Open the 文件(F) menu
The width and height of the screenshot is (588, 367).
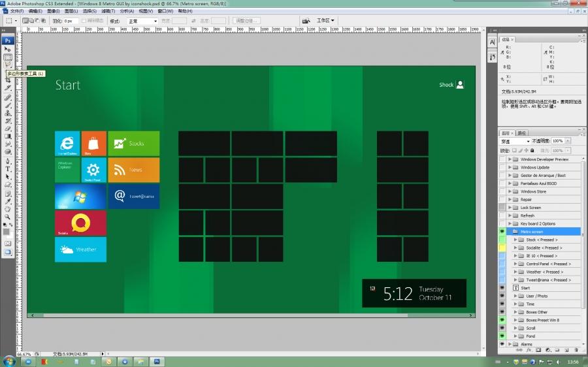click(17, 11)
